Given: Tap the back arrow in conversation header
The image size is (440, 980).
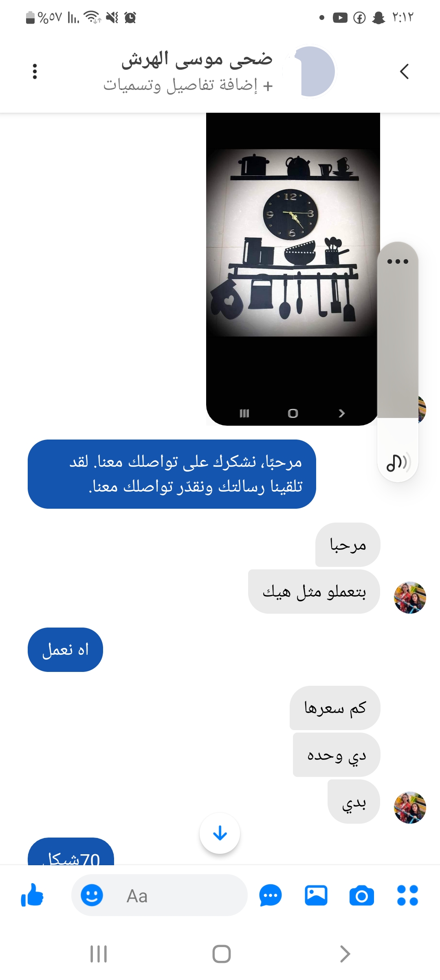Looking at the screenshot, I should pos(404,71).
